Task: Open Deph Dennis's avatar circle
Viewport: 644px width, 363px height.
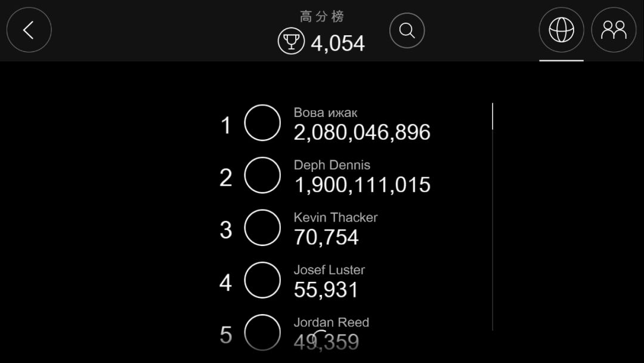Action: click(x=262, y=176)
